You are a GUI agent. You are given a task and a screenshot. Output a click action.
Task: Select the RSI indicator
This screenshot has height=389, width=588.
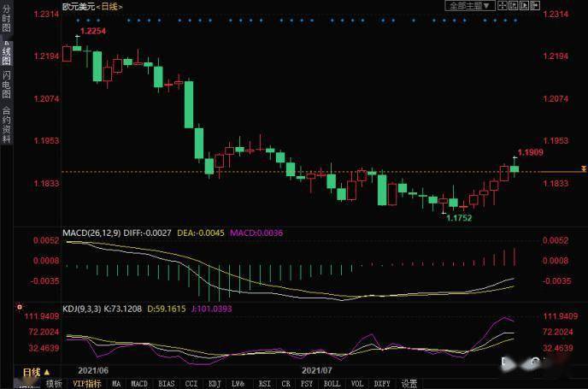pos(264,384)
